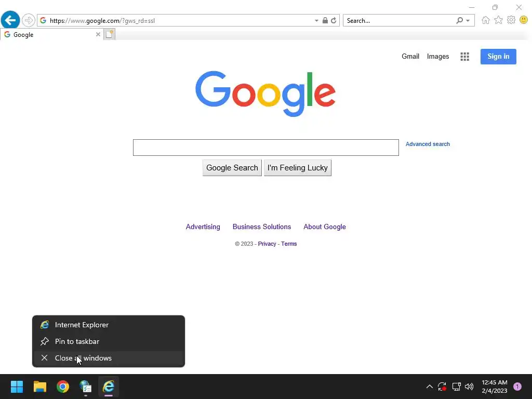The height and width of the screenshot is (399, 532).
Task: Show hidden tray icons chevron
Action: pos(429,387)
